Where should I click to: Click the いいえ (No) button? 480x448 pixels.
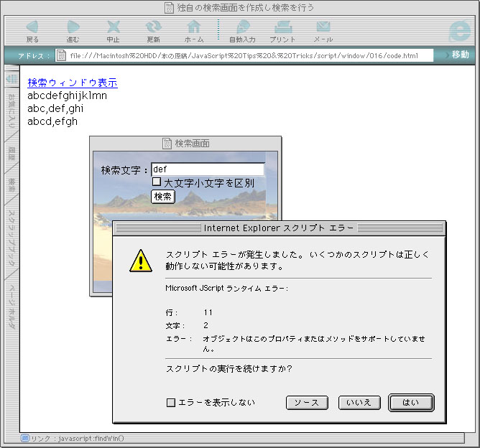(359, 403)
